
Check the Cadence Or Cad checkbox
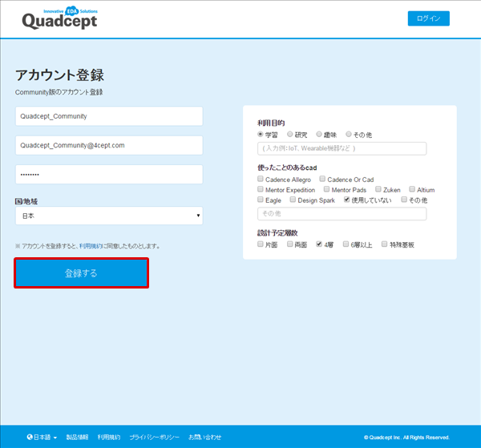322,179
